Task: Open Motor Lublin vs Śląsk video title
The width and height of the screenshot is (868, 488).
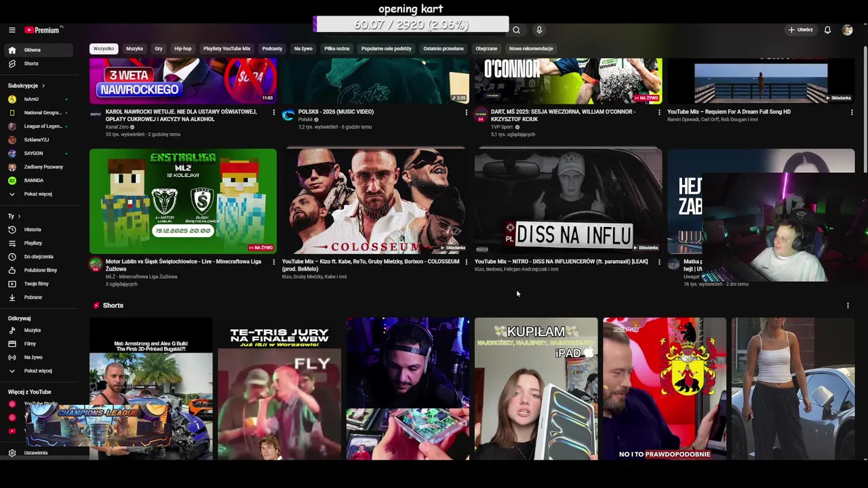Action: coord(183,265)
